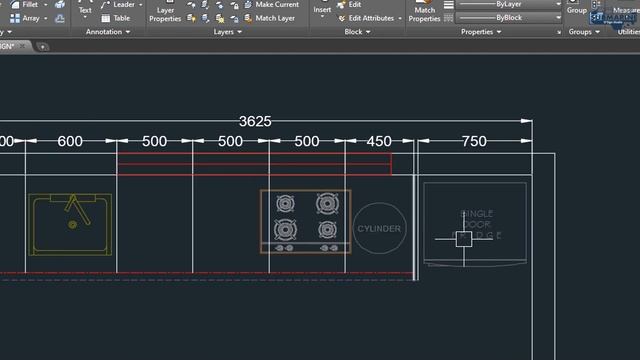Click the top-left layer icon beside Layer Properties
Viewport: 640px width, 360px height.
(191, 4)
